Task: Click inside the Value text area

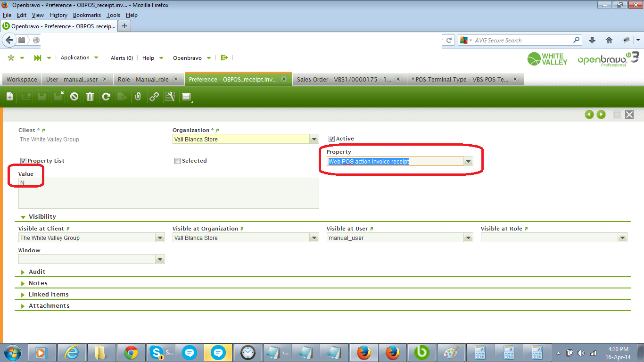Action: [x=168, y=193]
